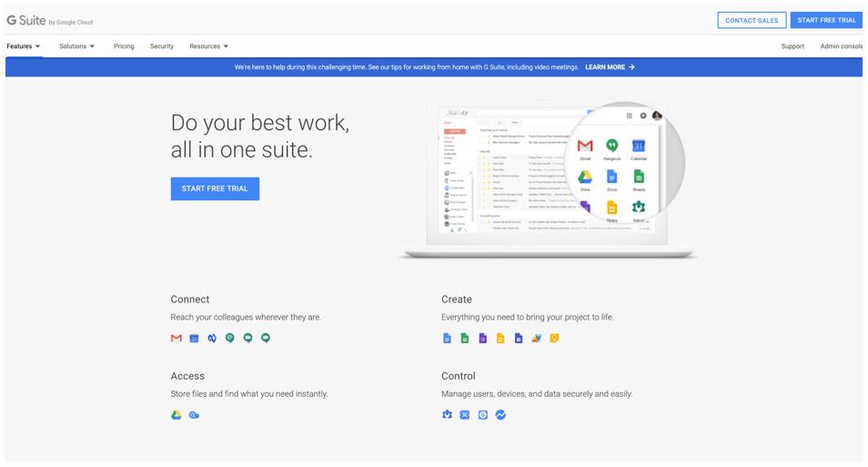Open the multicolor Apps Script icon under Create

(536, 338)
